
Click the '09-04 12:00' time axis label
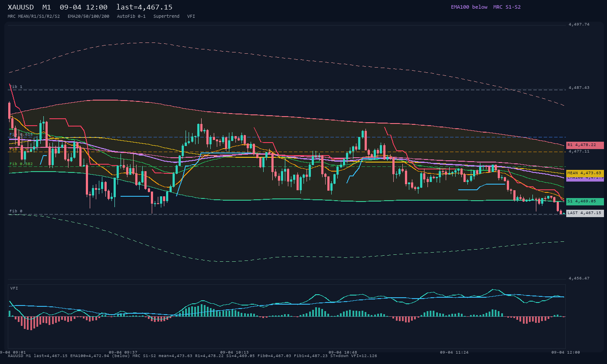click(x=566, y=352)
